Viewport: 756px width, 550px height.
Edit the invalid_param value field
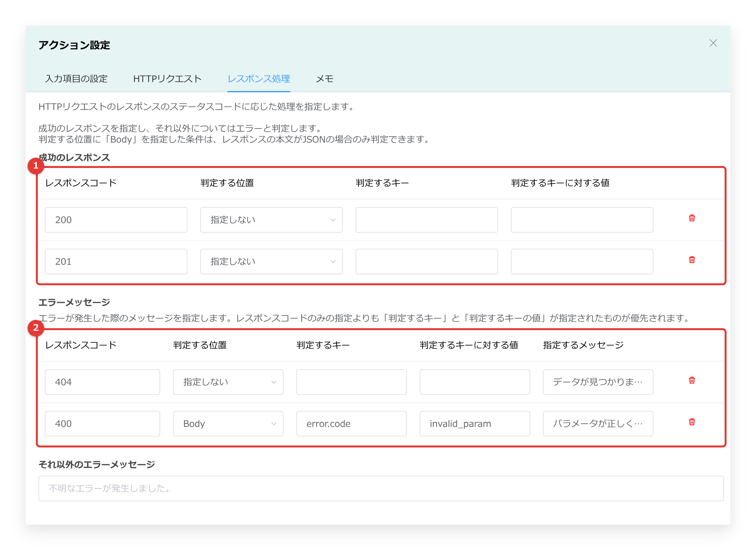pos(475,424)
